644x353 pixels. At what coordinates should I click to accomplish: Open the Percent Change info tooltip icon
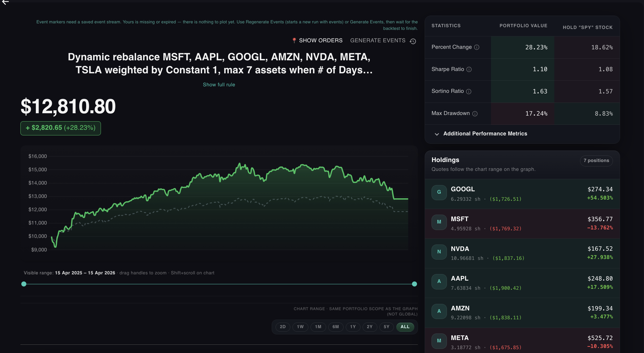pos(477,47)
